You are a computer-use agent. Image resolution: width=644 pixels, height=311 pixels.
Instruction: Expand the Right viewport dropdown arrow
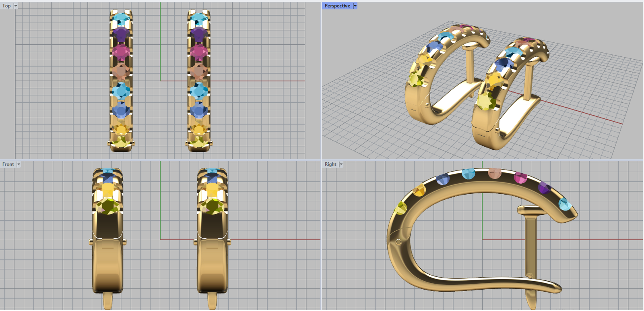coord(341,164)
